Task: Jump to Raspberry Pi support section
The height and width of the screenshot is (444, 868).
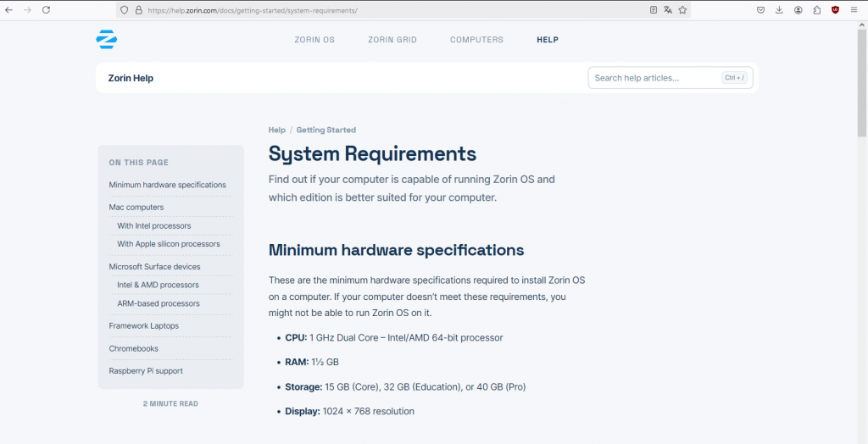Action: 146,371
